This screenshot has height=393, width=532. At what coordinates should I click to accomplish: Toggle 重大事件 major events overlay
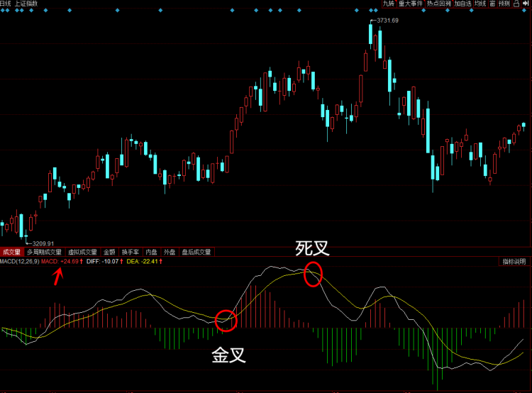click(409, 4)
